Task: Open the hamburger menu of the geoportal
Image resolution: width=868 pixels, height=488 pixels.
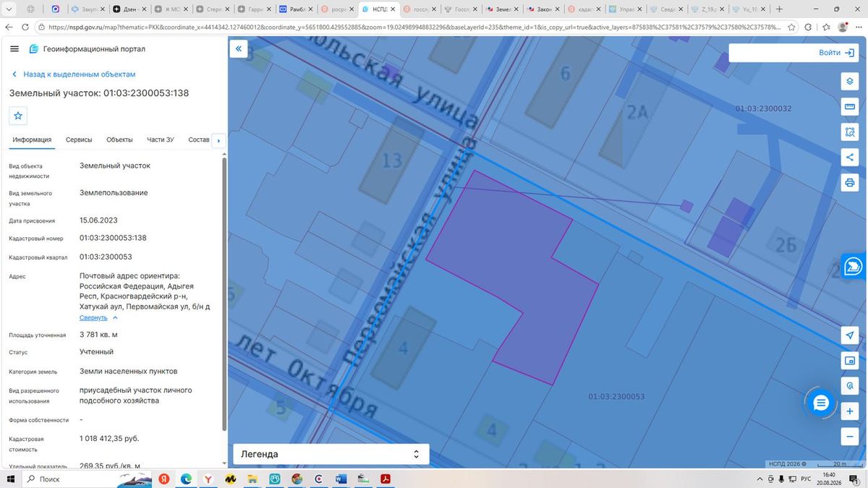Action: pyautogui.click(x=14, y=48)
